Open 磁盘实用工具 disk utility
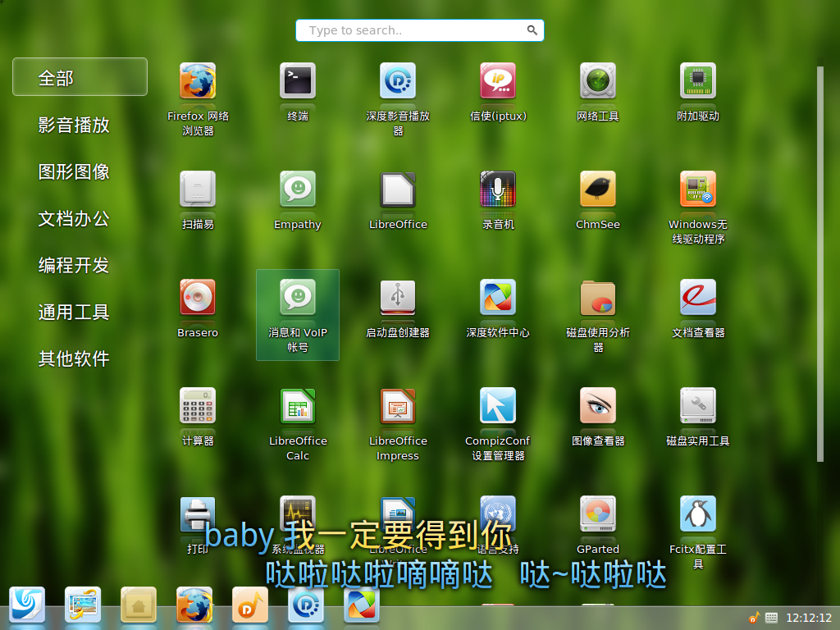Viewport: 840px width, 630px height. (698, 405)
